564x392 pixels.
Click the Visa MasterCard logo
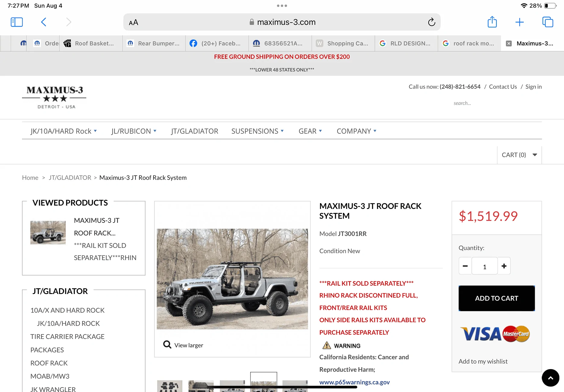coord(495,334)
